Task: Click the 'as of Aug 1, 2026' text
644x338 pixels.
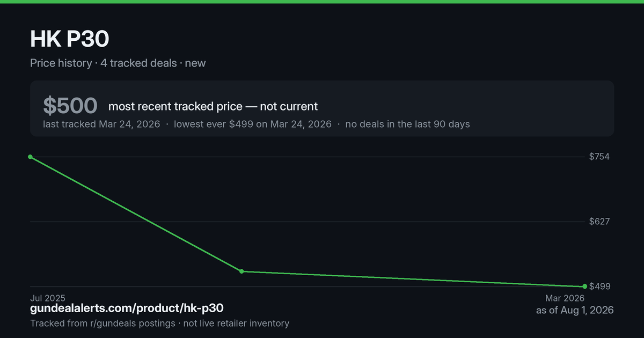Action: (x=575, y=310)
